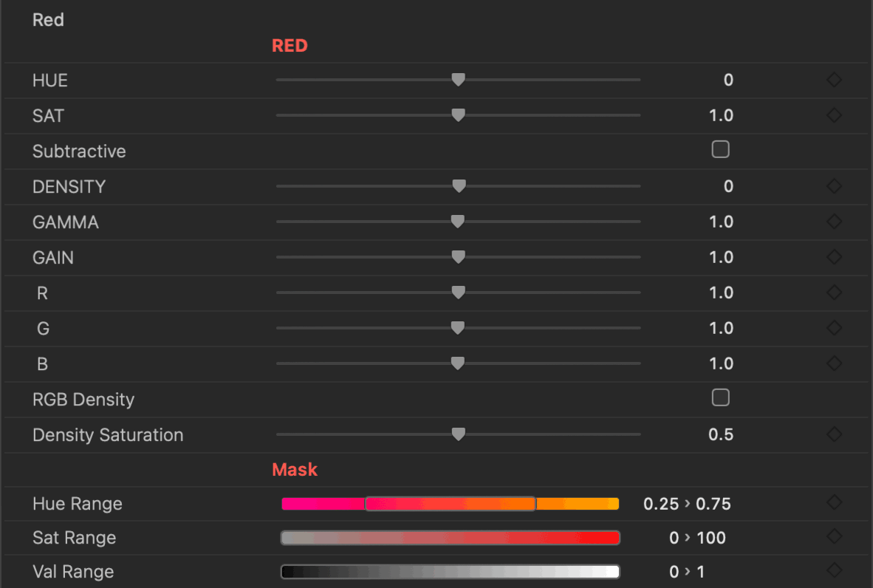Add a keyframe for DENSITY

pyautogui.click(x=833, y=186)
